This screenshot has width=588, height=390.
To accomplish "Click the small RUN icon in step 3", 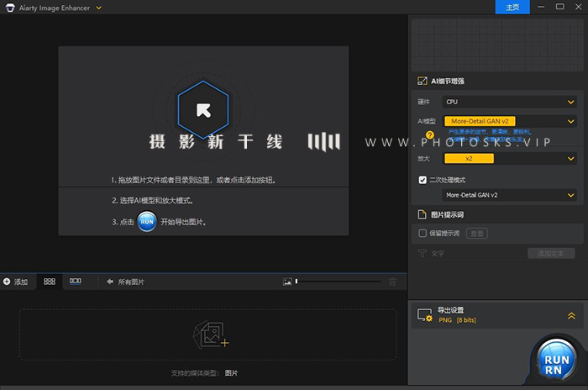I will (x=147, y=221).
